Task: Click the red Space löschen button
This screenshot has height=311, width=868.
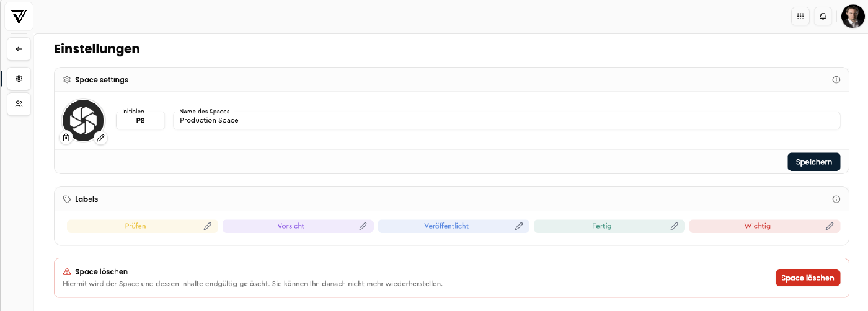Action: click(x=807, y=278)
